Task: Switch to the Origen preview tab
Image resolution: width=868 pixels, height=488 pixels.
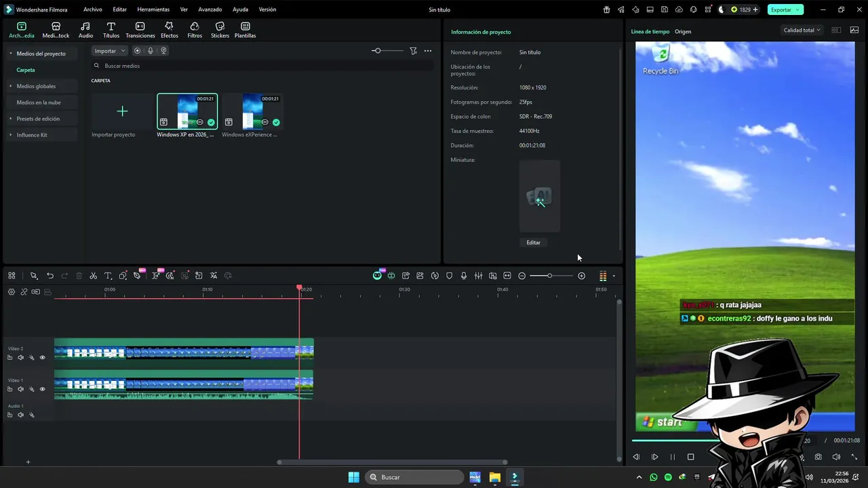Action: pyautogui.click(x=683, y=32)
